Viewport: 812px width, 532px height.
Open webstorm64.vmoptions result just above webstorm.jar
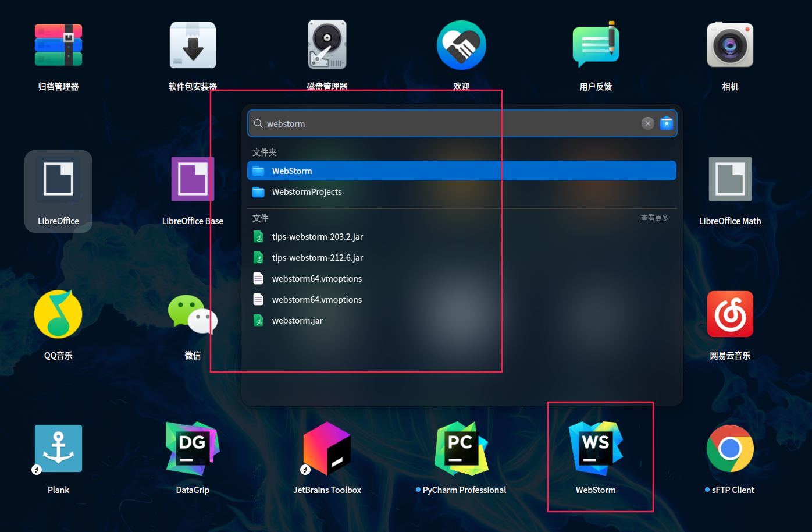462,299
